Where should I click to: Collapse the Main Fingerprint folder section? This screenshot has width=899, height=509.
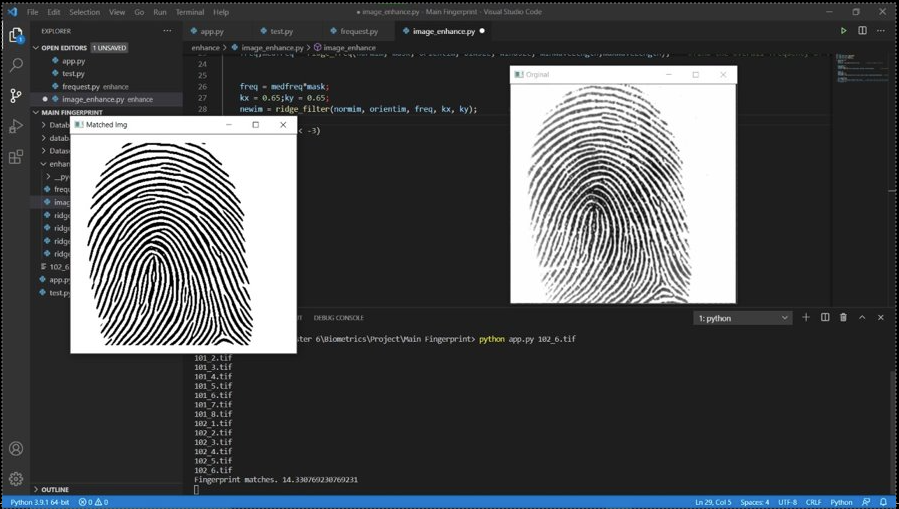[72, 112]
